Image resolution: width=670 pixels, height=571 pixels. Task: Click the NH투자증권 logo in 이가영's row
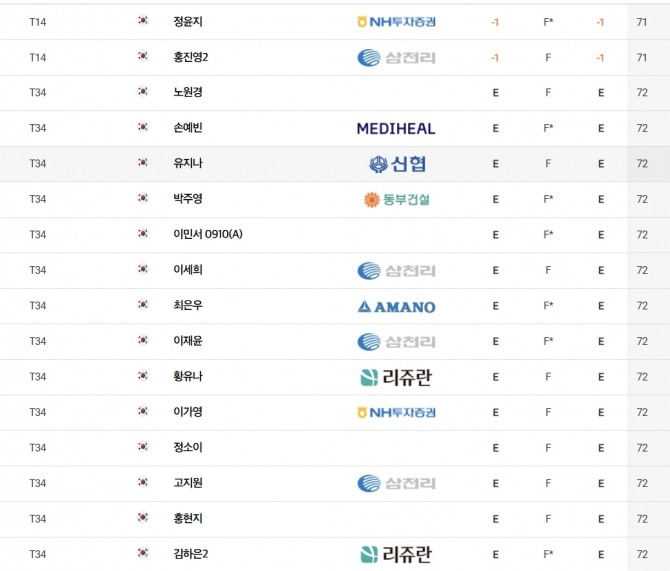(x=396, y=412)
